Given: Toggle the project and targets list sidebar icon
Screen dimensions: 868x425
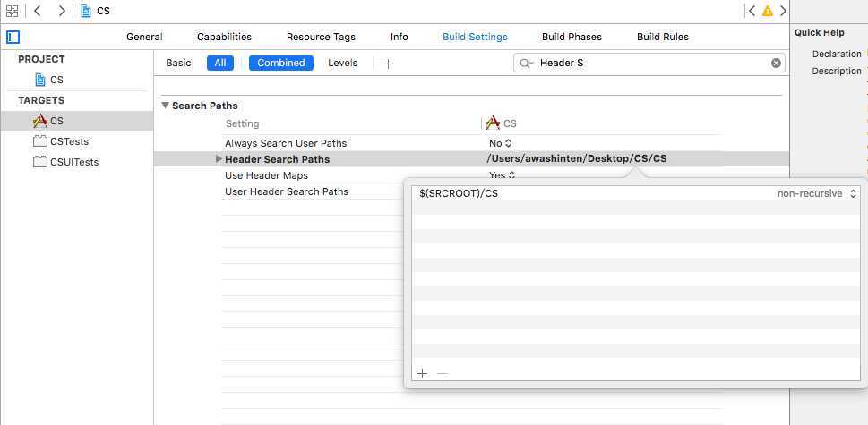Looking at the screenshot, I should pyautogui.click(x=13, y=37).
